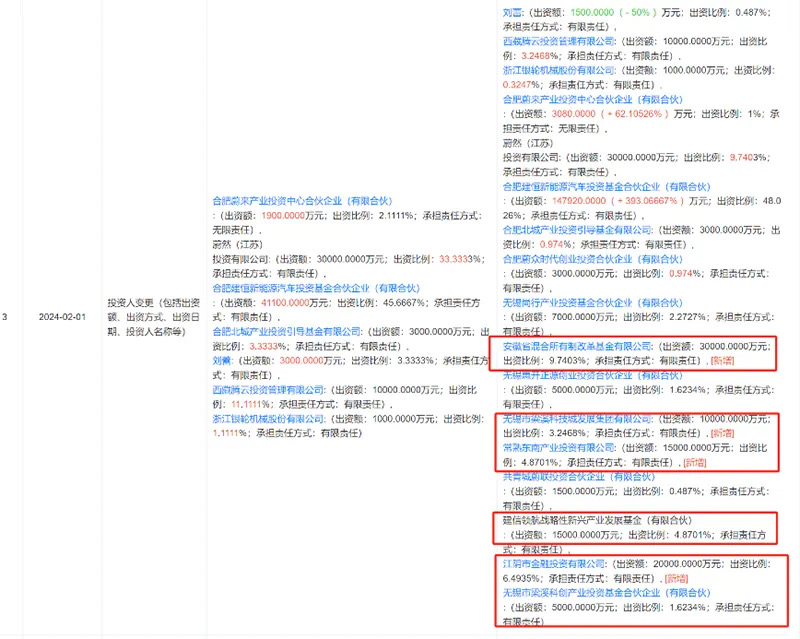
Task: Click red amount 3080.0000 (+62.10526%)
Action: [610, 114]
